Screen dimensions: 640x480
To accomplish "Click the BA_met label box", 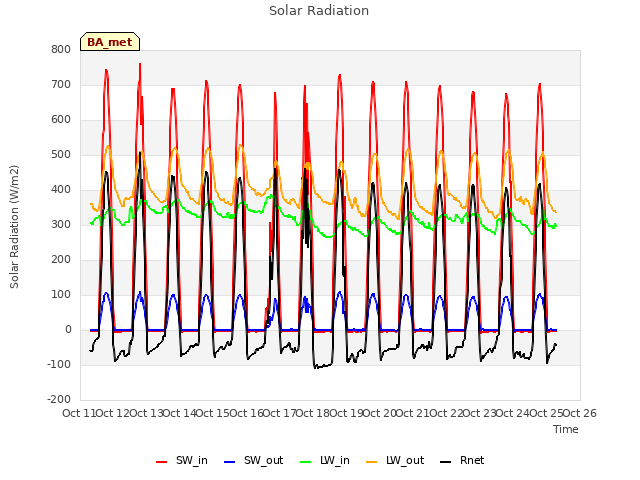I will point(110,42).
